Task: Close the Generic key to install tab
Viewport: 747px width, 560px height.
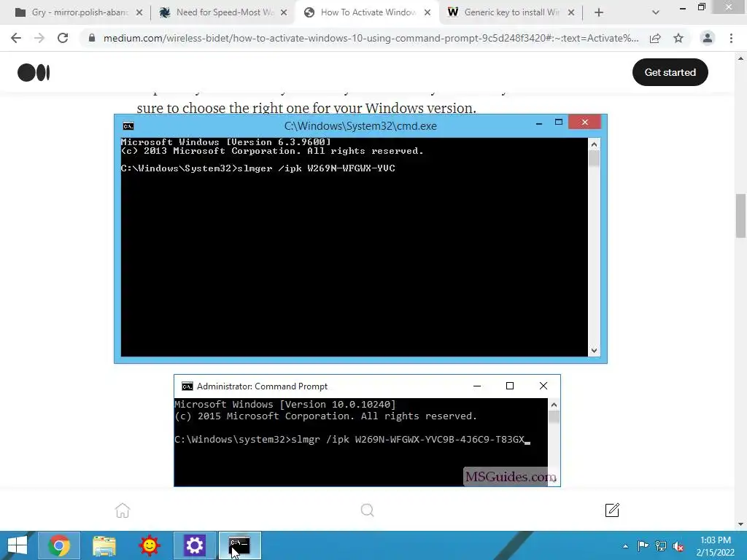Action: pyautogui.click(x=570, y=12)
